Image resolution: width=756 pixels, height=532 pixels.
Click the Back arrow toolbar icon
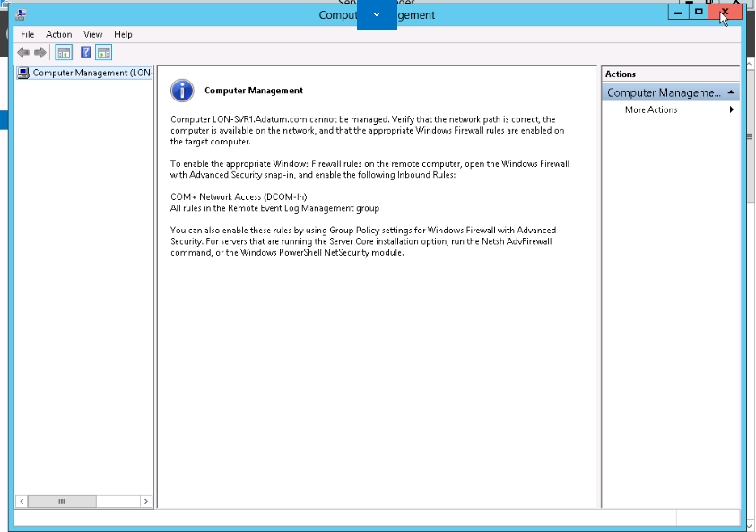point(23,53)
